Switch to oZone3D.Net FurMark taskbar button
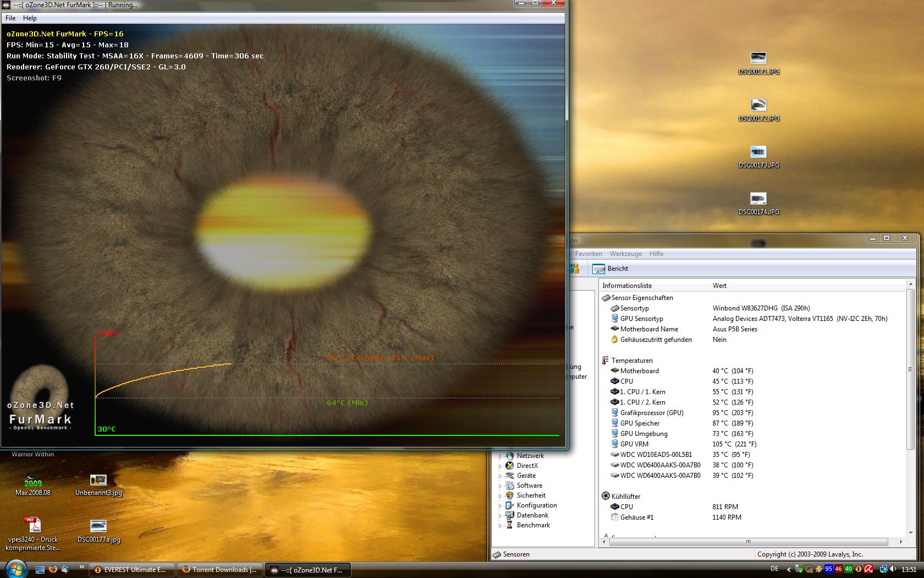Screen dimensions: 924x578 (x=308, y=570)
